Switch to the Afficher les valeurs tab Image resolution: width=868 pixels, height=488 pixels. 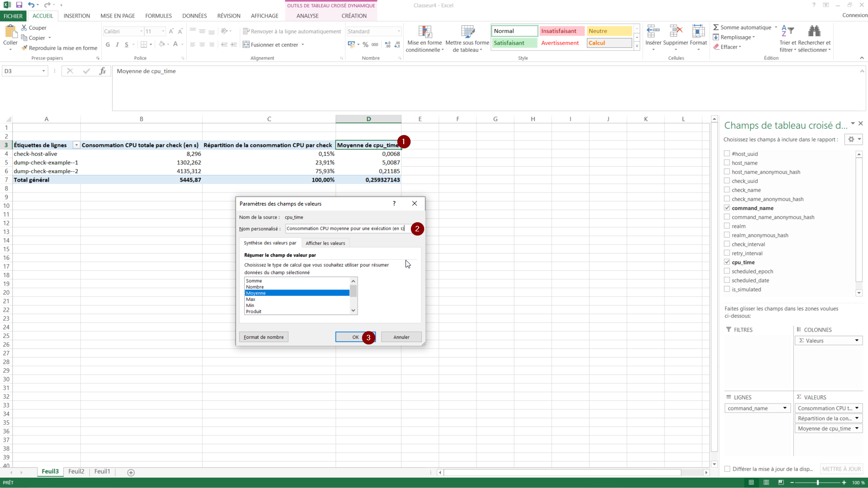(x=325, y=243)
